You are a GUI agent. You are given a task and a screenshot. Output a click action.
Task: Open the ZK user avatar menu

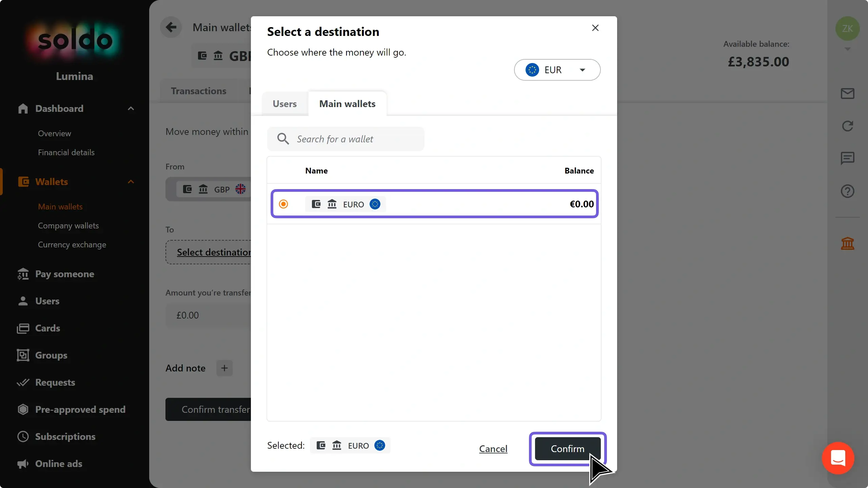847,28
